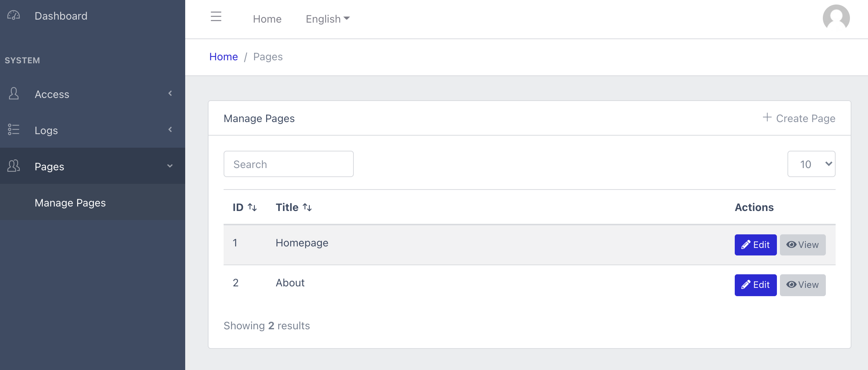Click the Home item in top navbar
868x370 pixels.
267,19
